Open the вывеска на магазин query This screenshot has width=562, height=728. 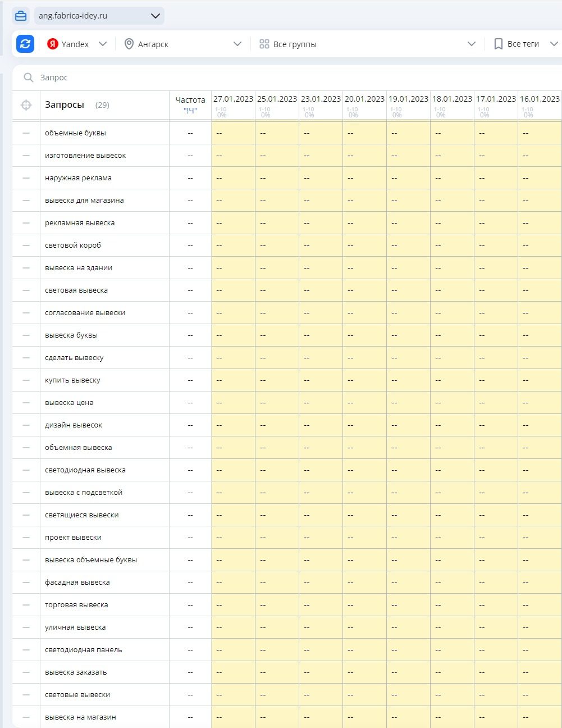(x=80, y=717)
